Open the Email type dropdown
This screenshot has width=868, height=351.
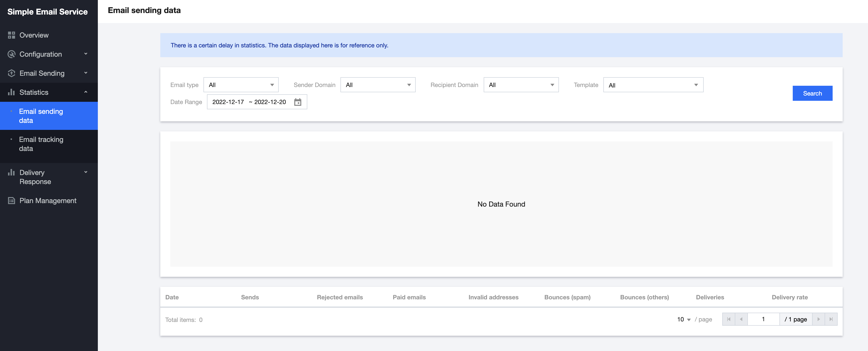241,85
